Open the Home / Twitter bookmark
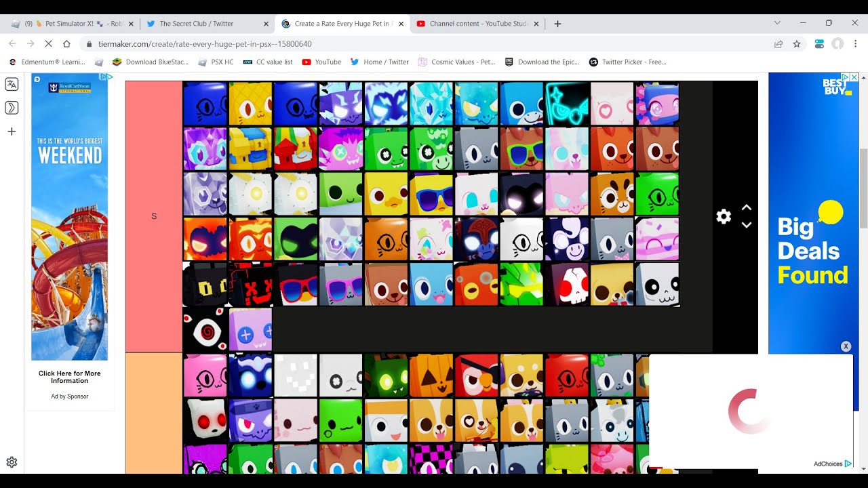Viewport: 868px width, 488px height. [380, 62]
